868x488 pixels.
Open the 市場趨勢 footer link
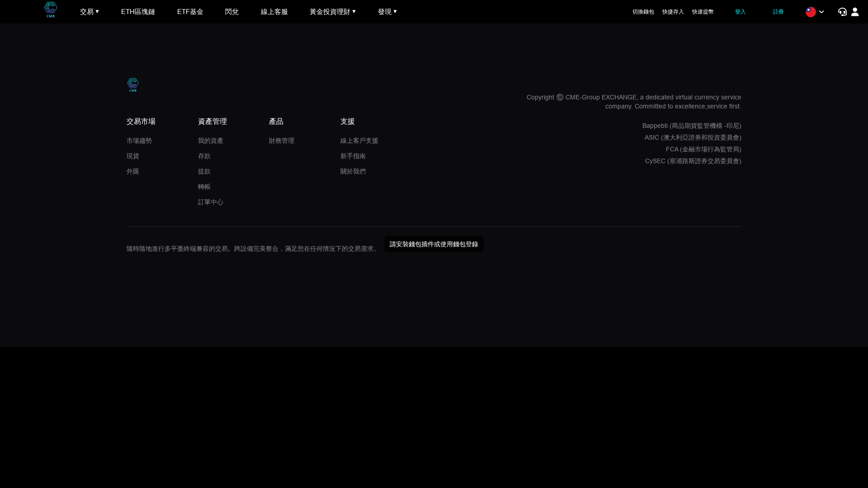click(x=139, y=141)
